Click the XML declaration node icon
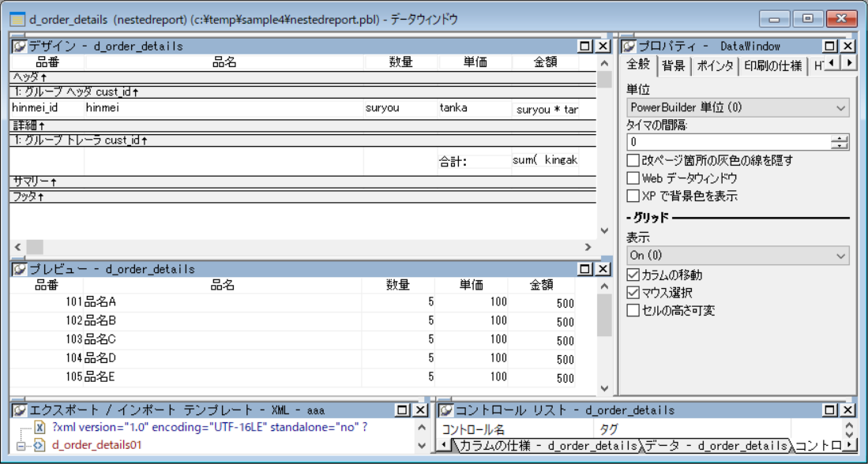The image size is (868, 464). click(39, 428)
